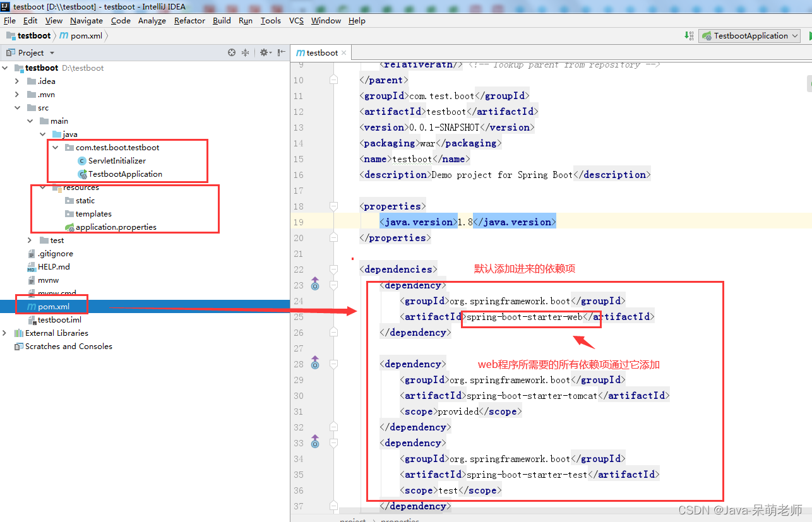Click the 'war' packaging value
Image resolution: width=812 pixels, height=522 pixels.
[427, 143]
